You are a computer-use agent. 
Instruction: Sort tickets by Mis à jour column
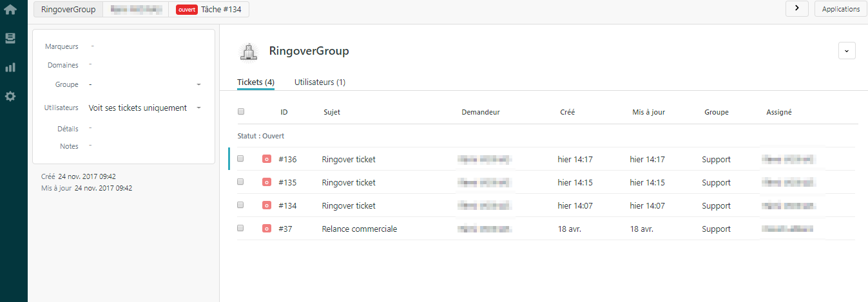click(649, 112)
